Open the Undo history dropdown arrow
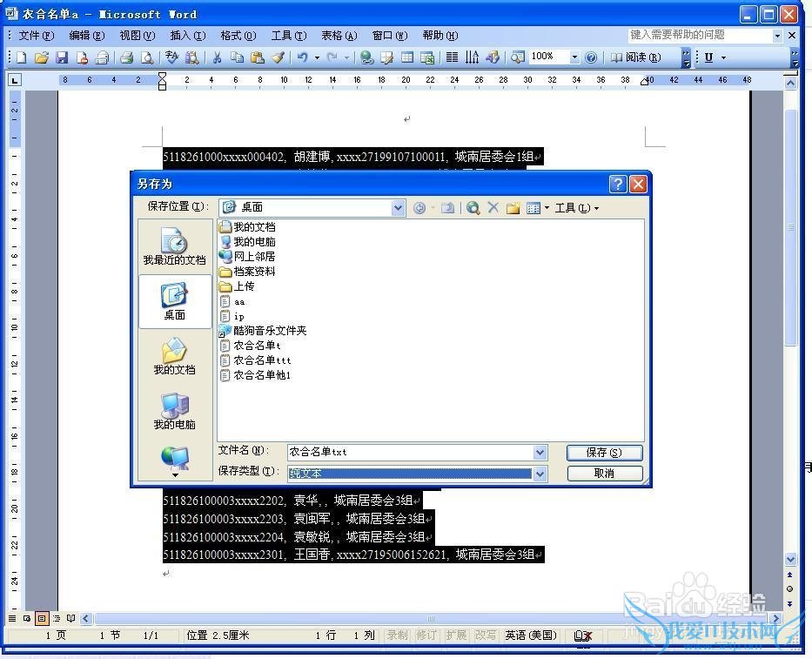 coord(317,57)
